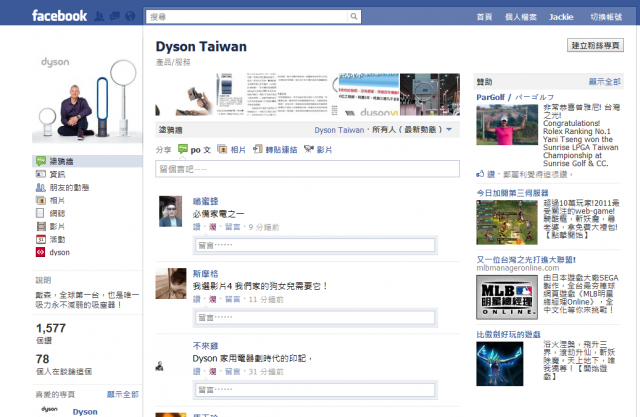Click the create page button top right
The image size is (640, 417).
point(595,45)
